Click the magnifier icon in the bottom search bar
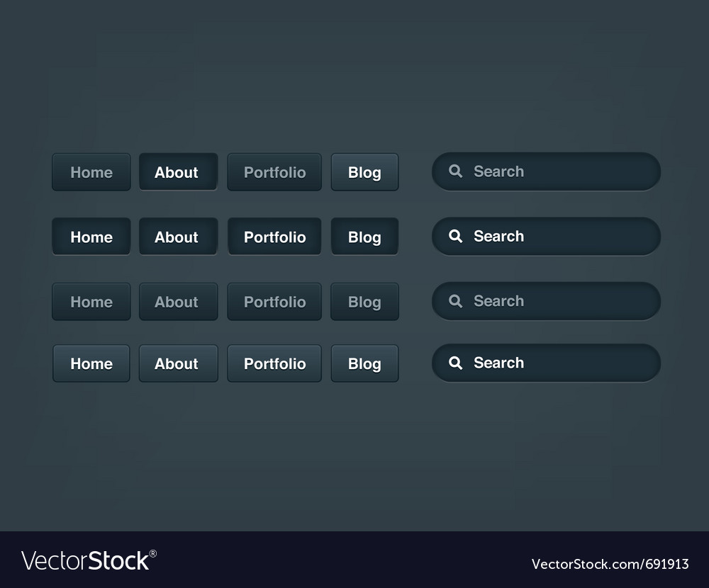Image resolution: width=709 pixels, height=588 pixels. coord(456,363)
